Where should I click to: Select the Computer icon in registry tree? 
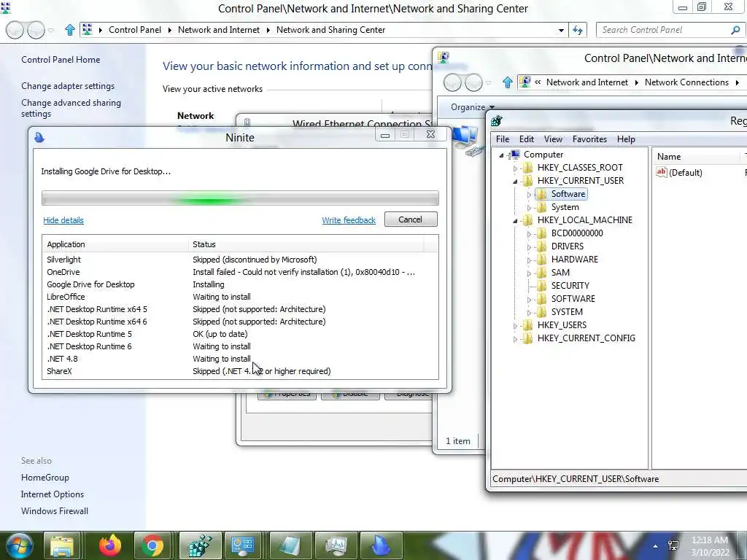(x=514, y=155)
